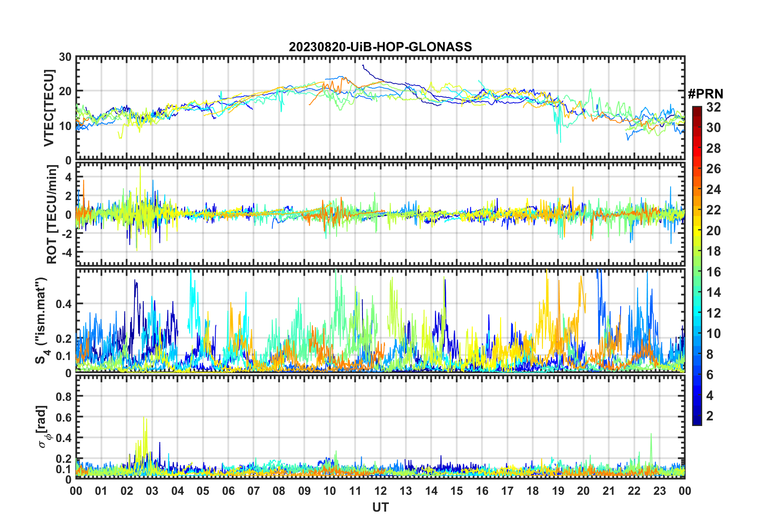Click the ROT [TECU/min] y-axis label
Image resolution: width=761 pixels, height=532 pixels.
point(52,214)
